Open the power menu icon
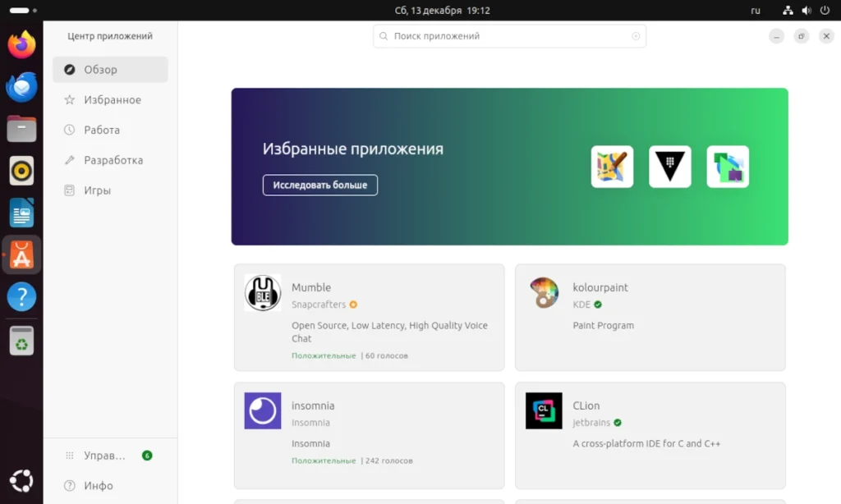Viewport: 841px width, 504px height. click(x=825, y=10)
